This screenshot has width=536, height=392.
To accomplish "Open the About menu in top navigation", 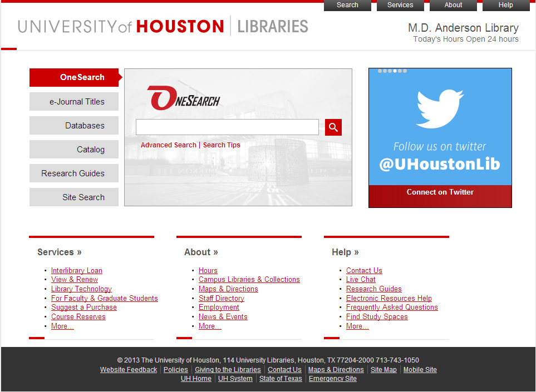I will 453,5.
